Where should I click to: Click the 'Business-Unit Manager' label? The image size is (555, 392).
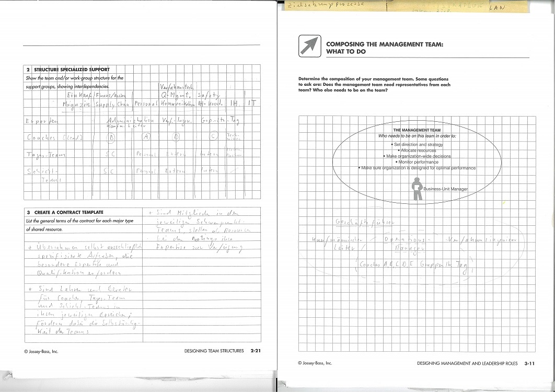[445, 189]
